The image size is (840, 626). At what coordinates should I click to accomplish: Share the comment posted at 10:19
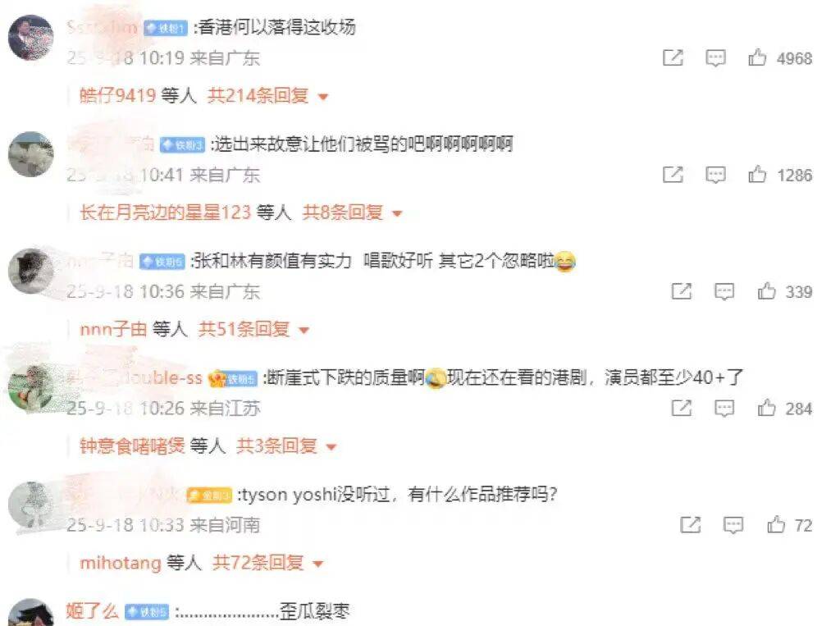pos(673,57)
